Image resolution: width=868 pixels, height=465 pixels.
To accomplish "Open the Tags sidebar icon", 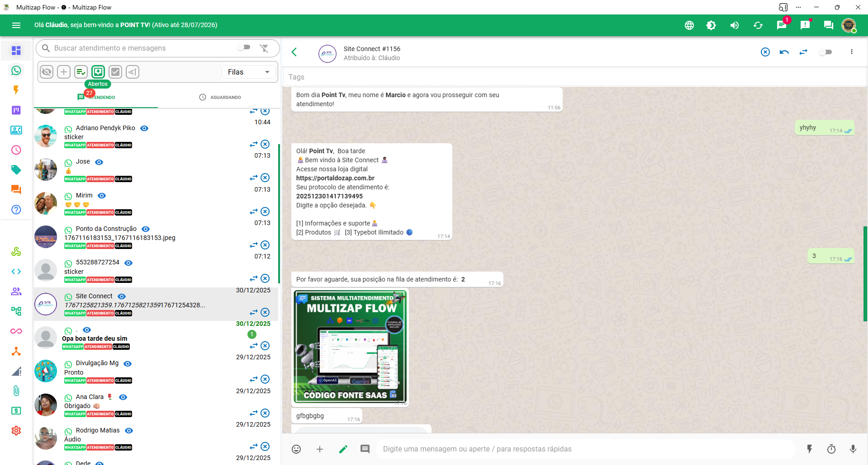I will 16,170.
